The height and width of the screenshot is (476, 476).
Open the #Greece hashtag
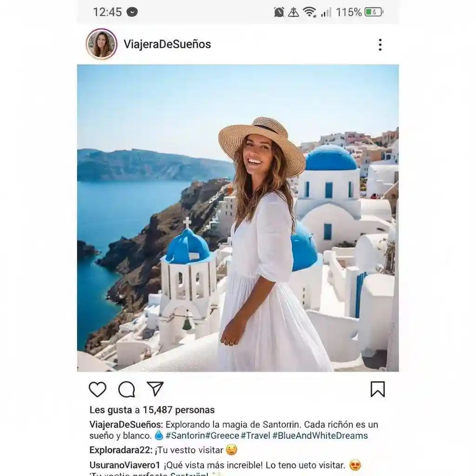[x=222, y=436]
